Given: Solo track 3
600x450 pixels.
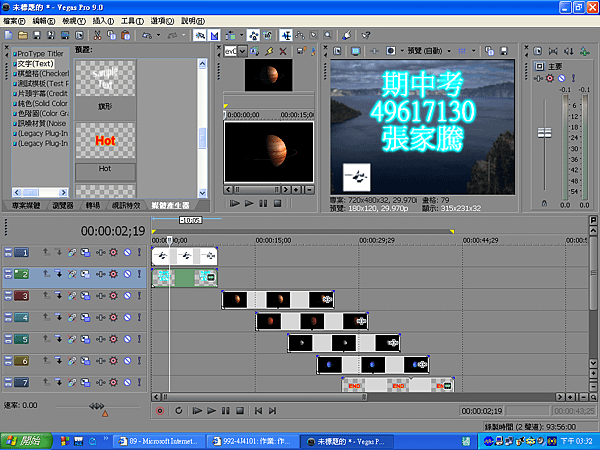Looking at the screenshot, I should 139,296.
